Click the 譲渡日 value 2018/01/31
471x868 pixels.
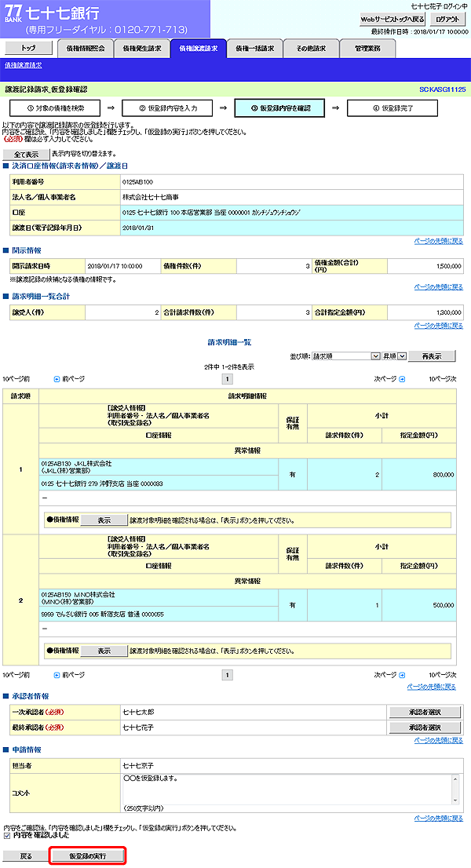pos(138,228)
